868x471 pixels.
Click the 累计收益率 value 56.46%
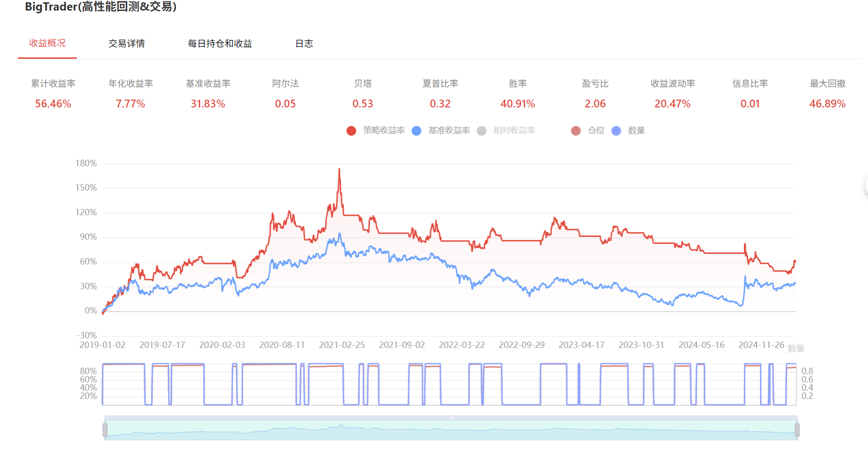pyautogui.click(x=53, y=104)
